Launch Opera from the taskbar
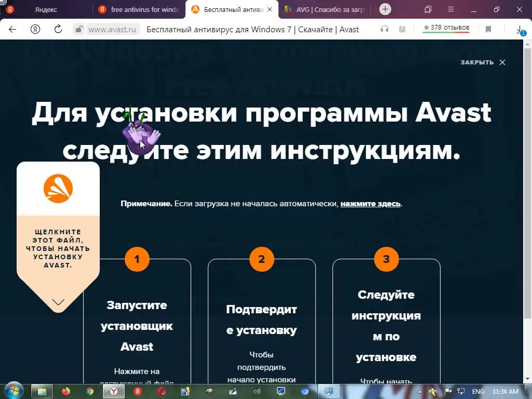Image resolution: width=532 pixels, height=399 pixels. (161, 392)
